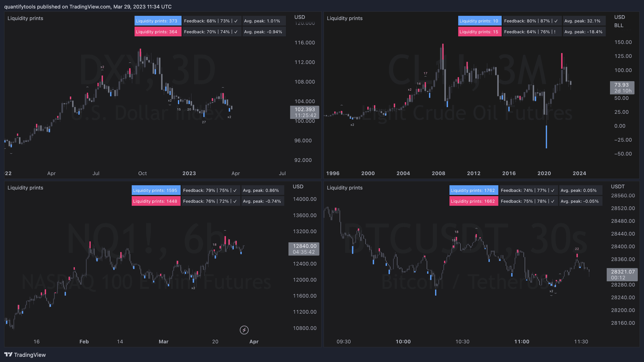Click blue Liquidity prints: 373 cell

coord(157,21)
